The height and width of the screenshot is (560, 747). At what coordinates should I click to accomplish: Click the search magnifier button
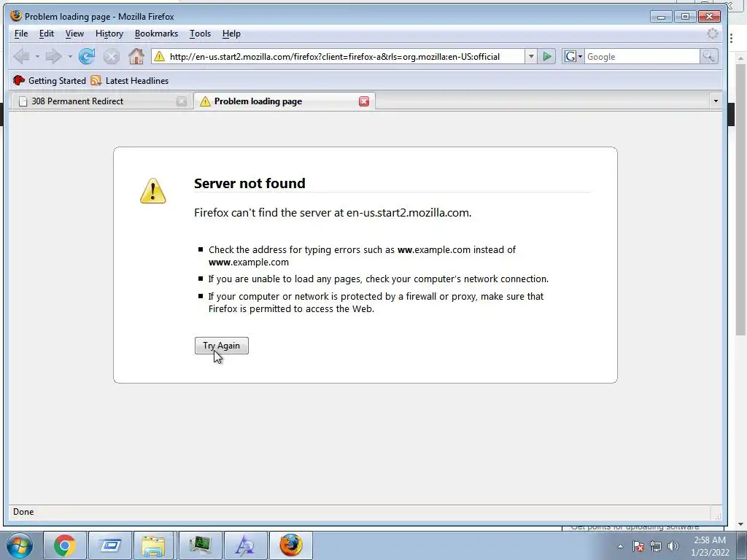click(709, 56)
